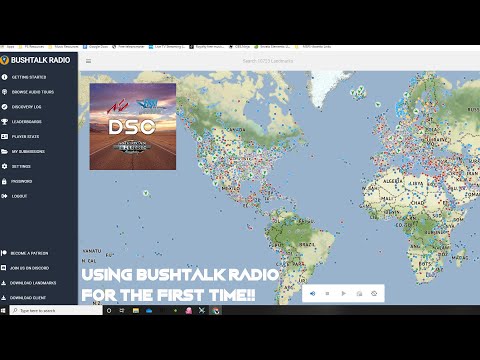Click the stop playback button

[x=327, y=294]
